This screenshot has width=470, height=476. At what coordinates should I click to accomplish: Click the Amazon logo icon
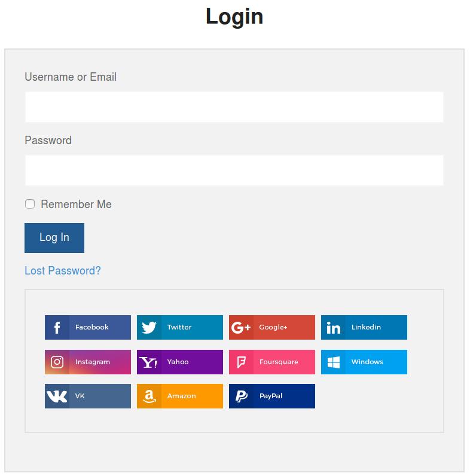[149, 396]
